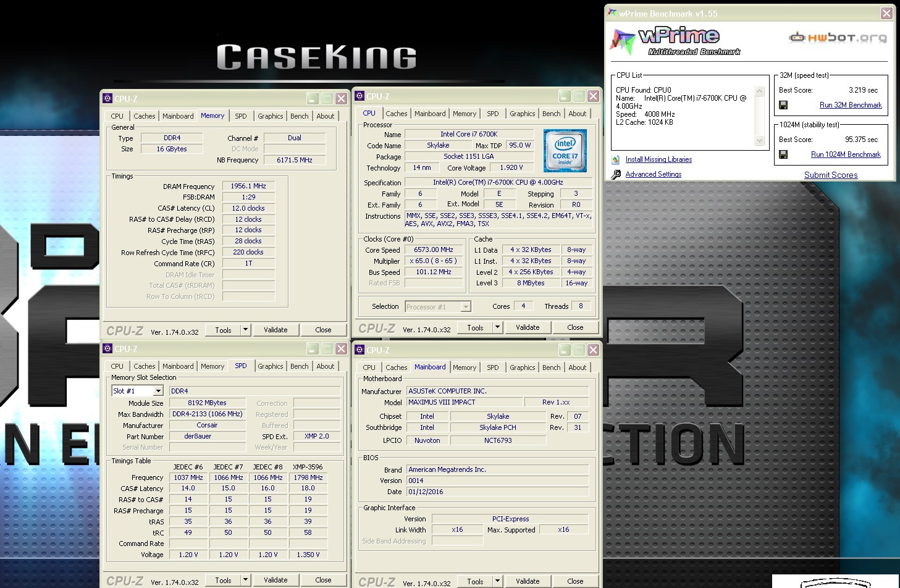This screenshot has width=900, height=588.
Task: Click the Corsair manufacturer field
Action: click(206, 425)
